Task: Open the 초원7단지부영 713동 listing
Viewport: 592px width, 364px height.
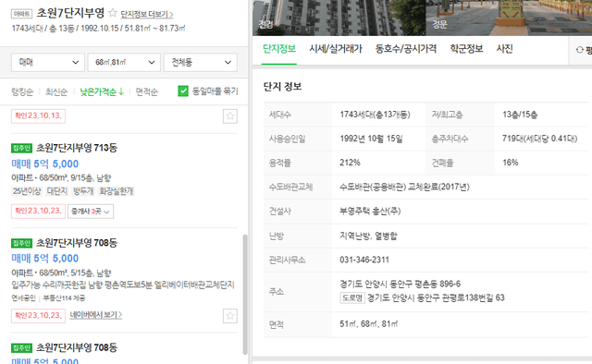Action: point(77,148)
